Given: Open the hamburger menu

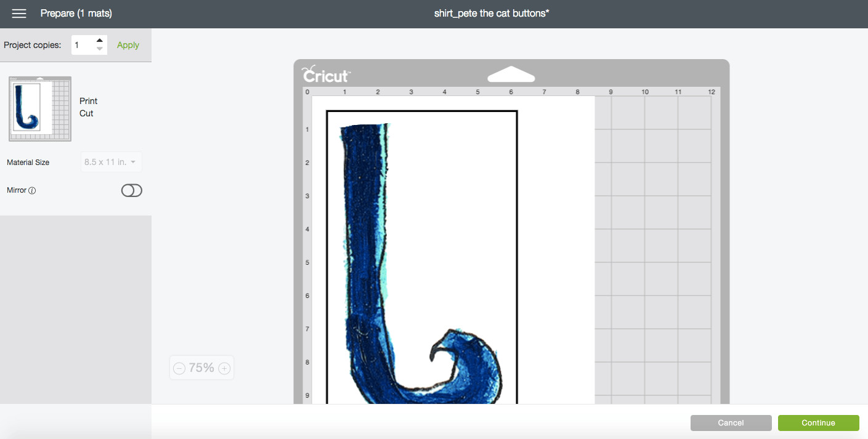Looking at the screenshot, I should tap(19, 14).
